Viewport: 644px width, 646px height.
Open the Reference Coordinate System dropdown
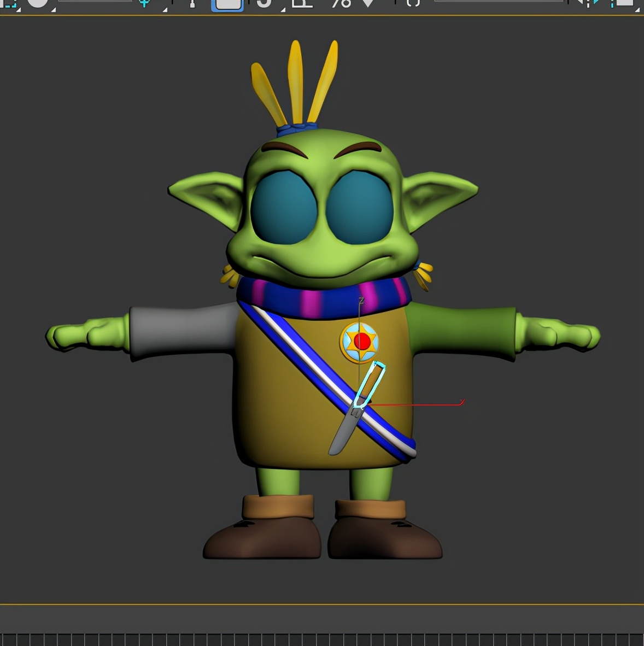[x=94, y=2]
